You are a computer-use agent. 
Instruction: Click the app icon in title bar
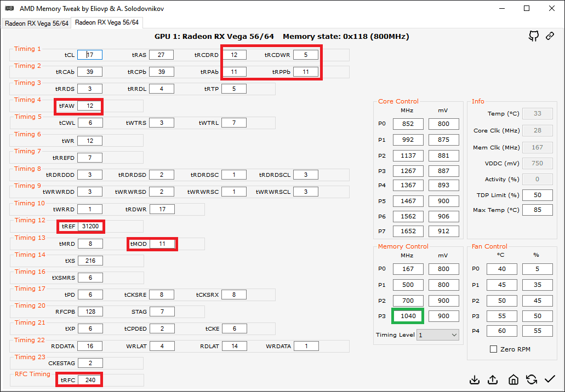(9, 8)
